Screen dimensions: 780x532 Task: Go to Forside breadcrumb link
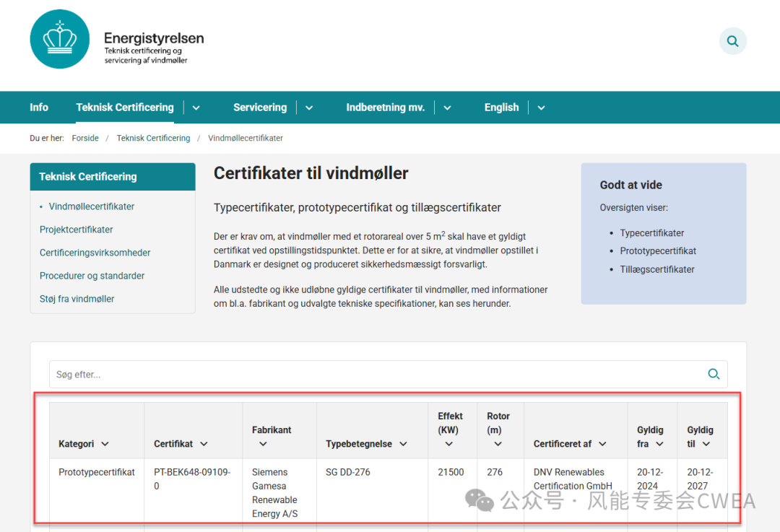tap(85, 138)
